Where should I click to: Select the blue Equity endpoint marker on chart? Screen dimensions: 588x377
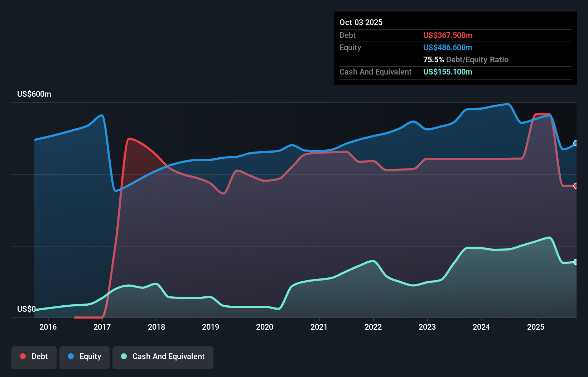pos(576,143)
